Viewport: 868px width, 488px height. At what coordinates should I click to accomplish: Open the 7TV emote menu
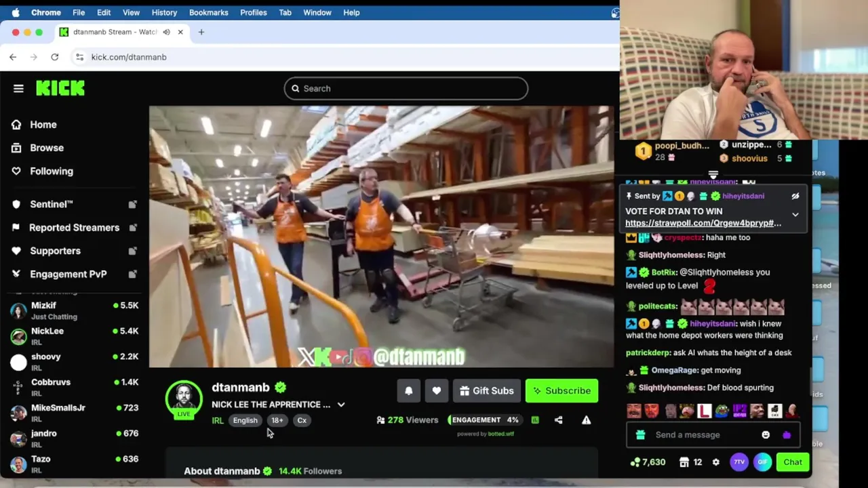coord(739,462)
